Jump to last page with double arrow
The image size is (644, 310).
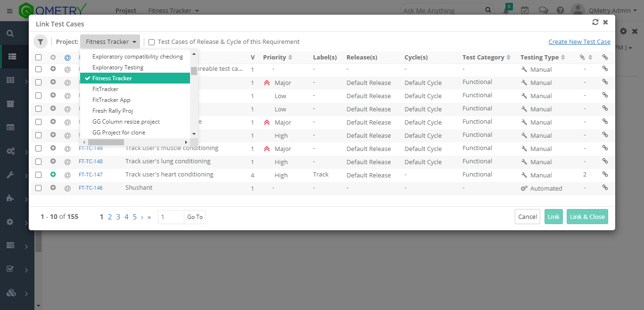click(149, 217)
